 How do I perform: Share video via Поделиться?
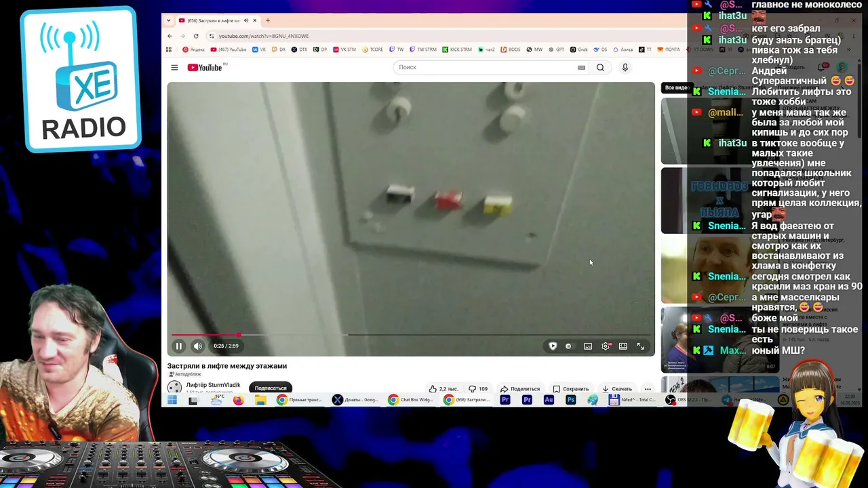519,389
